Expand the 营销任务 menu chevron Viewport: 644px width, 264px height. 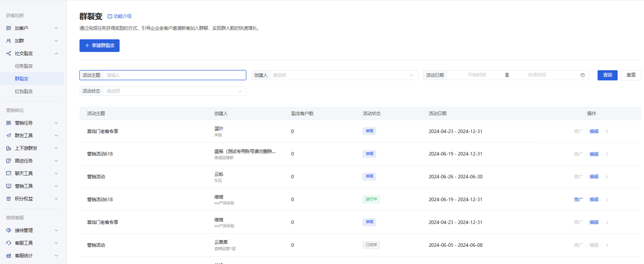pyautogui.click(x=56, y=123)
